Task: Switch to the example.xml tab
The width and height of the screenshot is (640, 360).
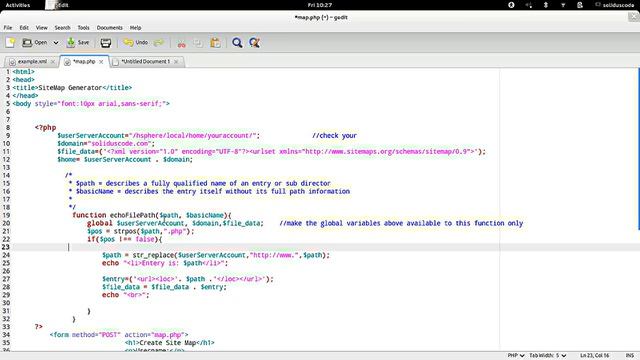Action: (x=32, y=62)
